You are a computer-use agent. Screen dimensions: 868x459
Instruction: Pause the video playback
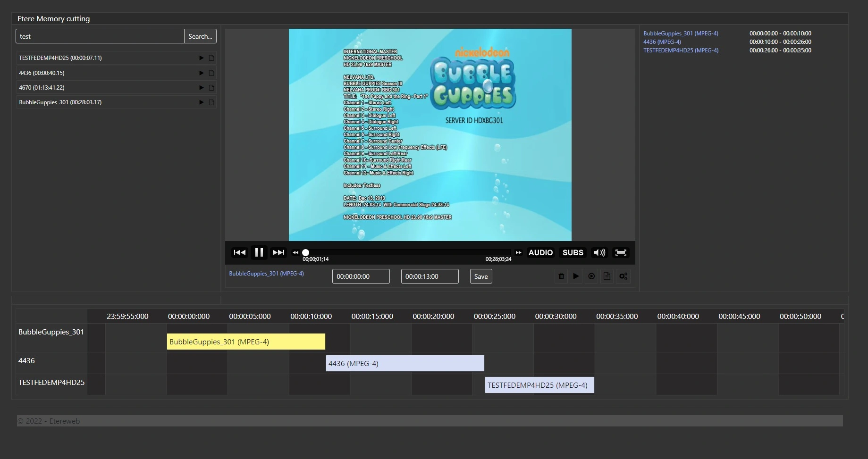(x=259, y=252)
